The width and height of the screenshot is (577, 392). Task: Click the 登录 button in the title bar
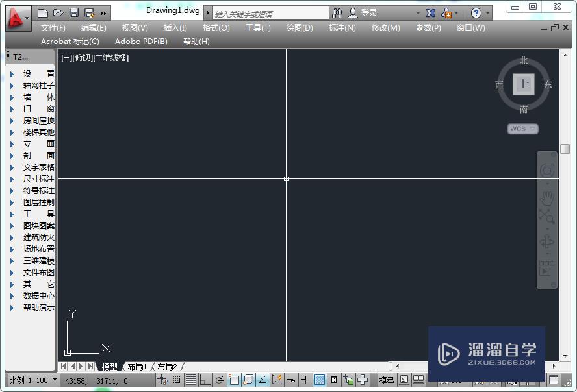(x=365, y=12)
